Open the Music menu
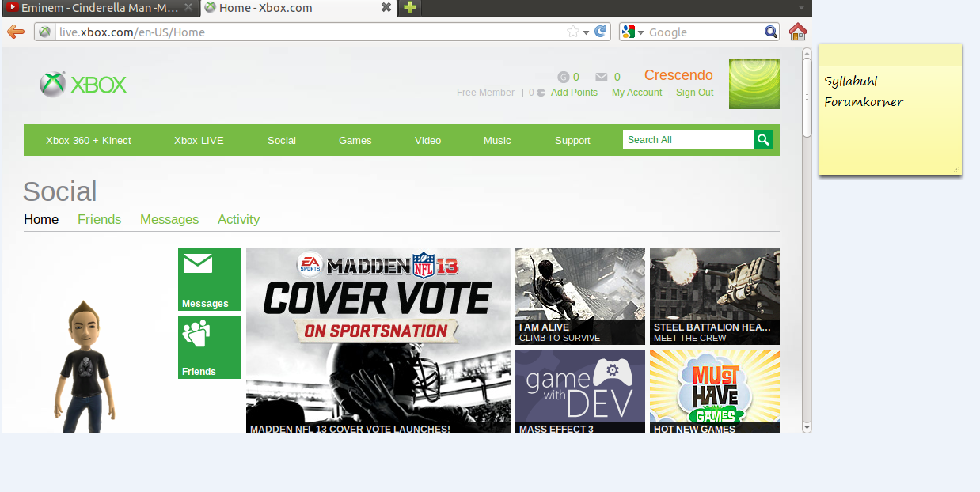The image size is (980, 492). 497,140
